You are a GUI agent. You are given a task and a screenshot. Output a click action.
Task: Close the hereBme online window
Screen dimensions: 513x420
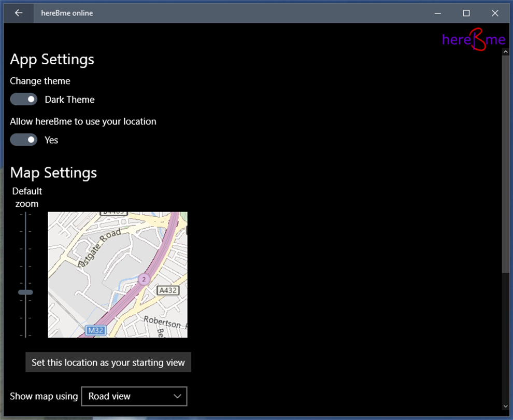click(495, 13)
